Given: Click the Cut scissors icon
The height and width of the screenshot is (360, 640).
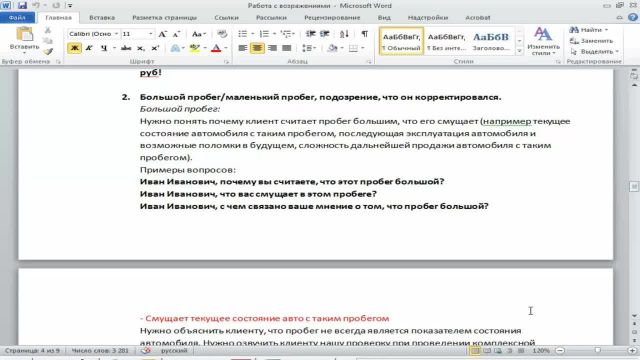Looking at the screenshot, I should [x=48, y=30].
